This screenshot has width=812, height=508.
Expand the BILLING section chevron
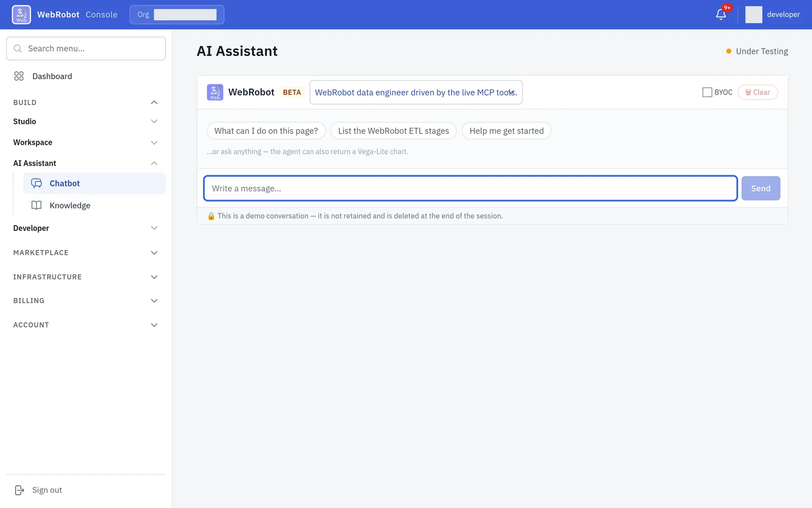point(154,301)
